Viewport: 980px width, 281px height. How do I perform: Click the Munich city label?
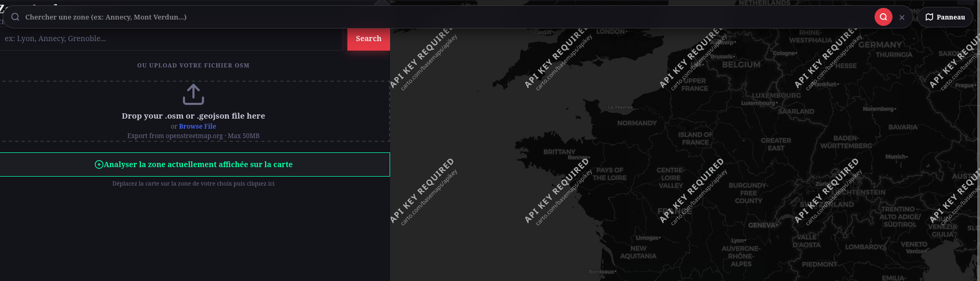tap(896, 157)
